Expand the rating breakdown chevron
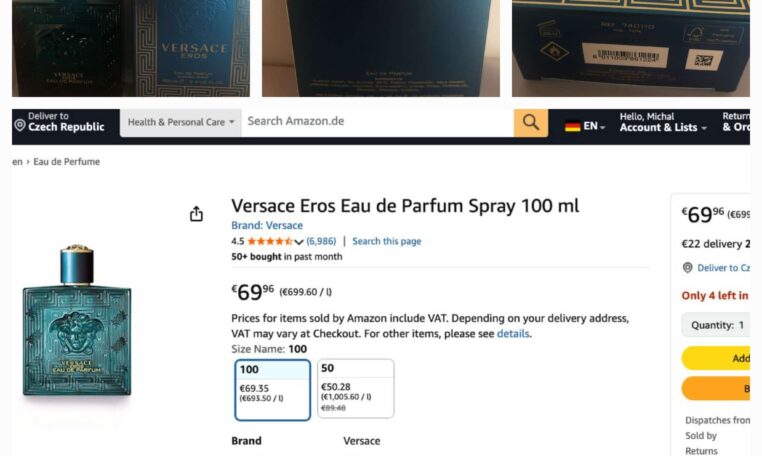Screen dimensions: 762x456 pos(299,242)
